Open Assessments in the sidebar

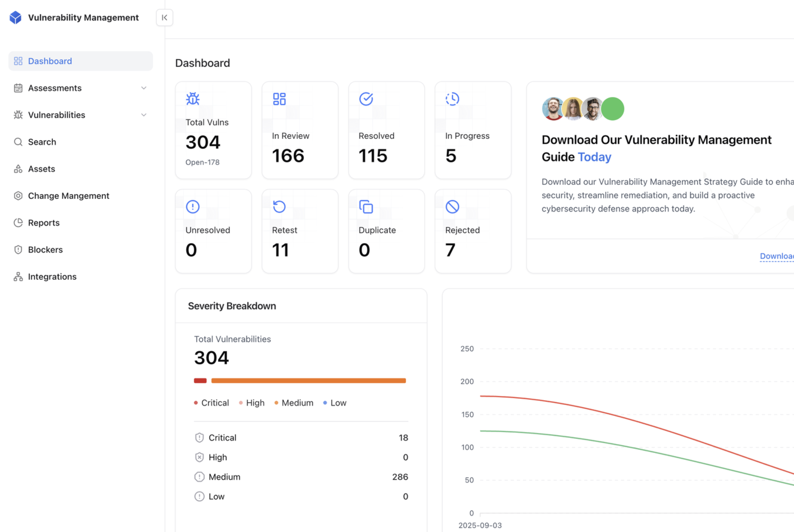click(81, 88)
